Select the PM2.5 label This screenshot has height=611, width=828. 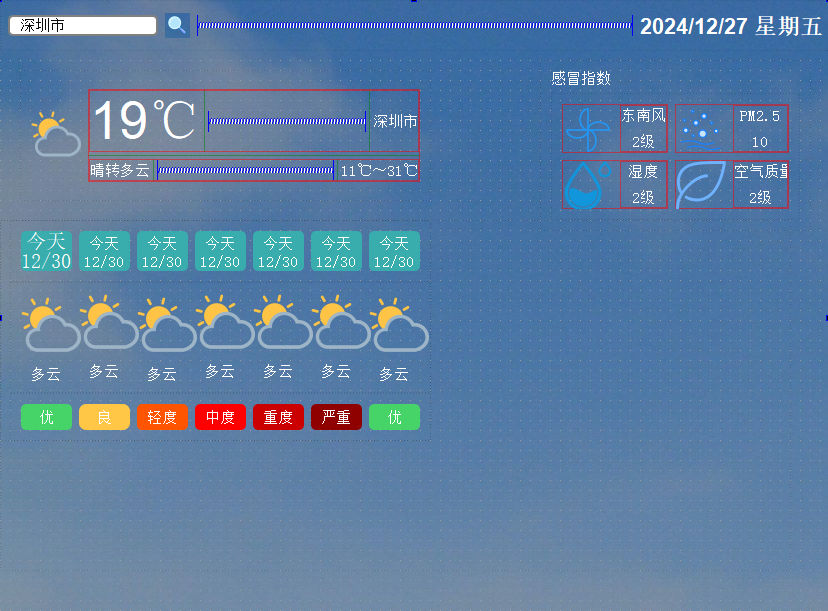760,116
